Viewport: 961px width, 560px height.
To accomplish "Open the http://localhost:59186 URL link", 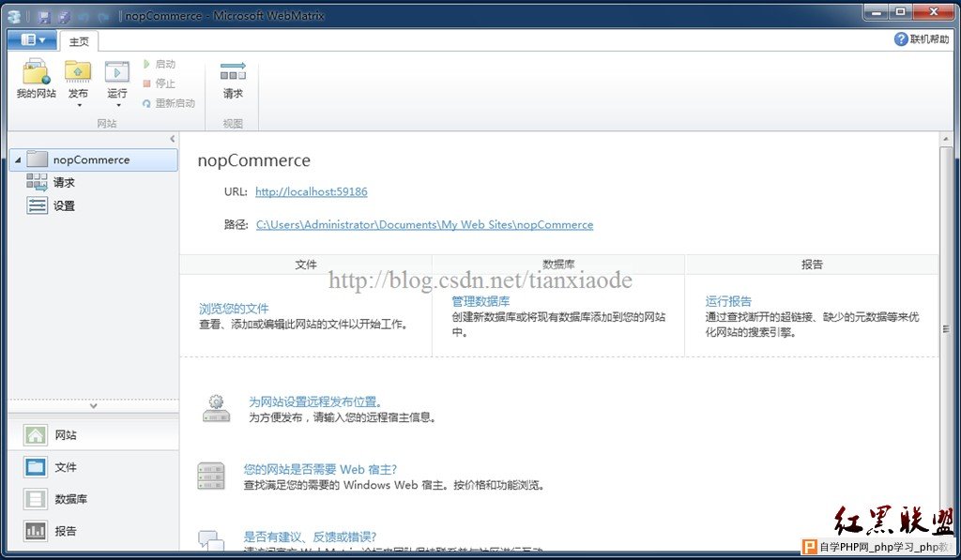I will click(312, 191).
